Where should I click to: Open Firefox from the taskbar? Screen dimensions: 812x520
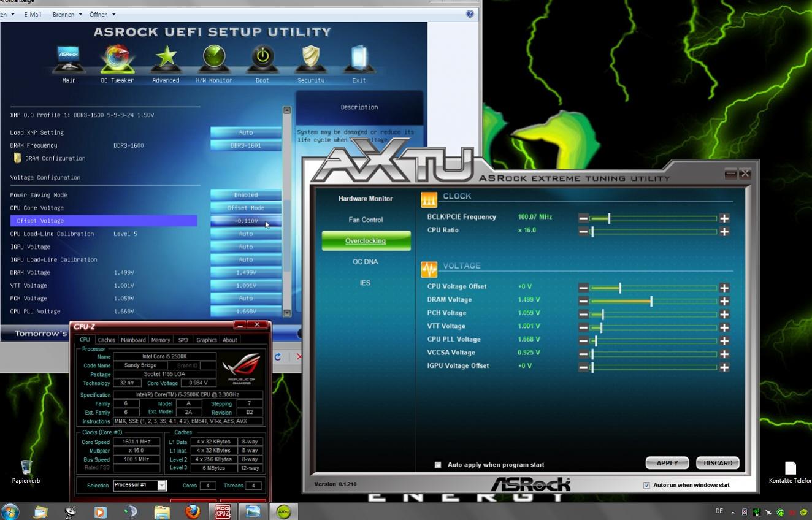coord(192,511)
